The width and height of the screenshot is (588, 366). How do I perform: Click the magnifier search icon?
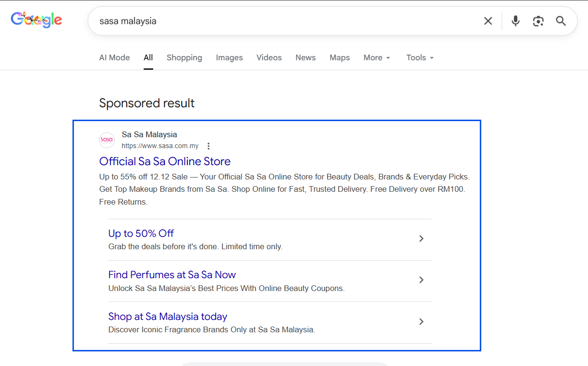pos(561,21)
